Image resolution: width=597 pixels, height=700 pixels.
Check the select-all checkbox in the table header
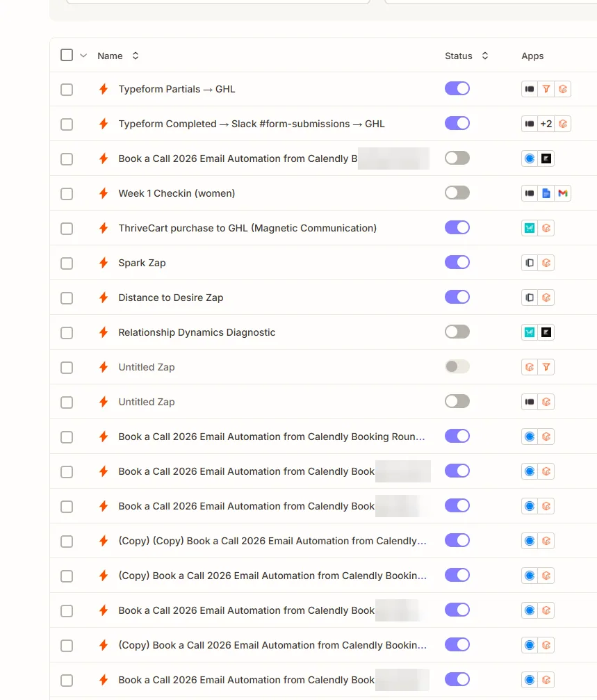pyautogui.click(x=67, y=55)
